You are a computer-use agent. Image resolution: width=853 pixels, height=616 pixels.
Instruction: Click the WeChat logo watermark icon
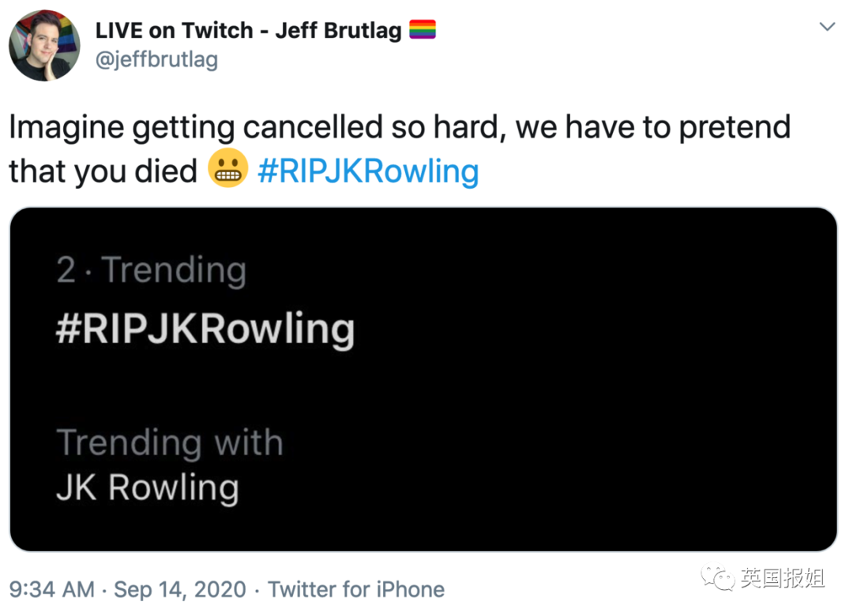point(717,579)
